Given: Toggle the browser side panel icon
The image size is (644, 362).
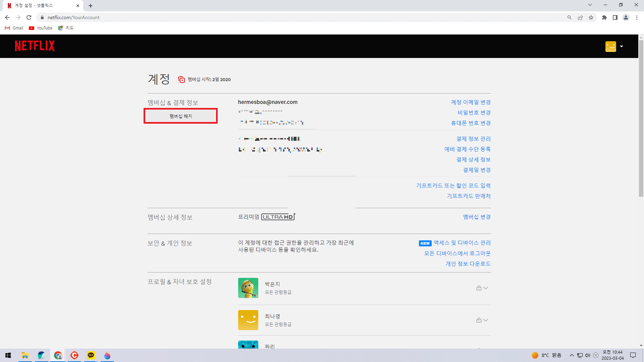Looking at the screenshot, I should 615,17.
